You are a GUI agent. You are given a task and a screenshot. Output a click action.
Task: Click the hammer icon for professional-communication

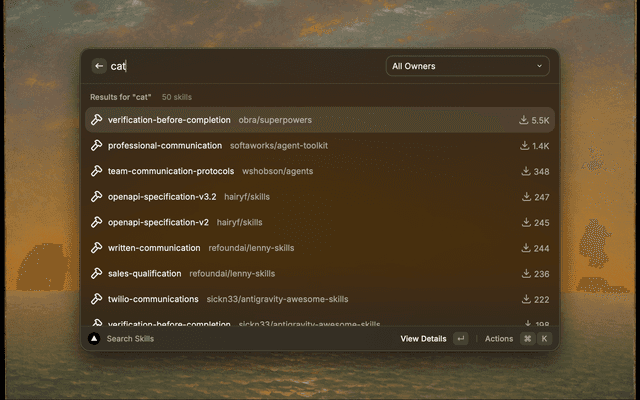(x=97, y=145)
